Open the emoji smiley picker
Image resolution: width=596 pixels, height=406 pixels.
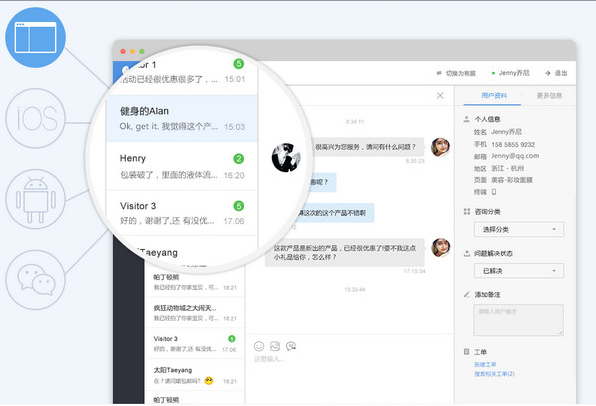pyautogui.click(x=259, y=346)
